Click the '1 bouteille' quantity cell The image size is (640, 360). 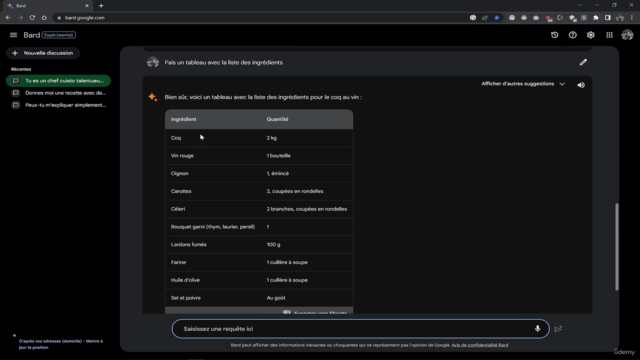(279, 156)
